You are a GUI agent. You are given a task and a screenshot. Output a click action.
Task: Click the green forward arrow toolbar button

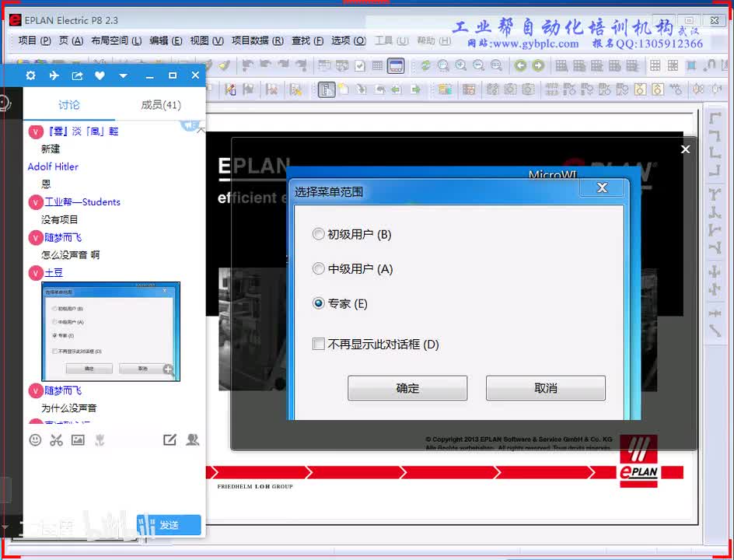(x=538, y=65)
